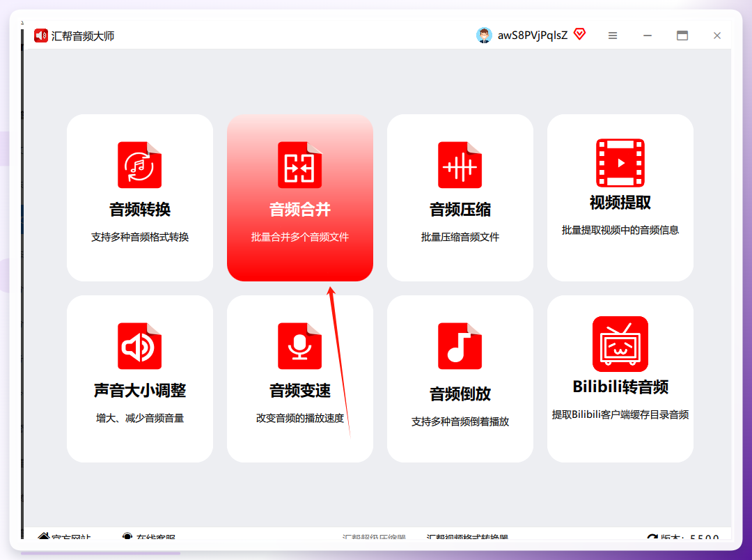Open the 在线客服 link in footer
Image resolution: width=752 pixels, height=560 pixels.
(x=149, y=536)
